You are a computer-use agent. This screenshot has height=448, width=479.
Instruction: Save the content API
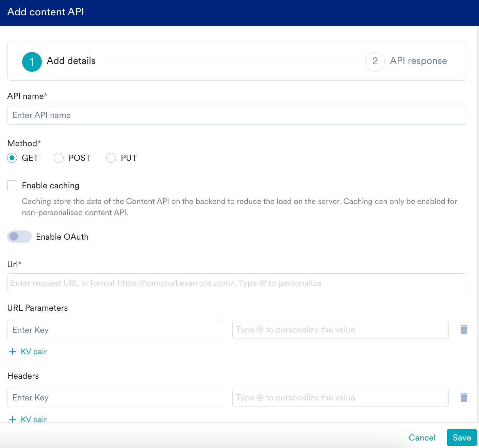click(462, 437)
